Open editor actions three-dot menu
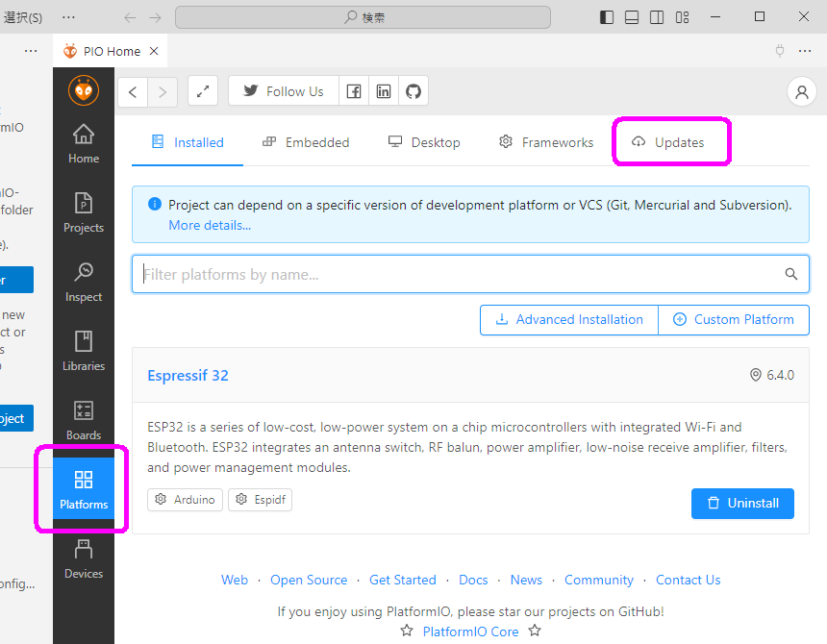The image size is (827, 644). coord(805,51)
